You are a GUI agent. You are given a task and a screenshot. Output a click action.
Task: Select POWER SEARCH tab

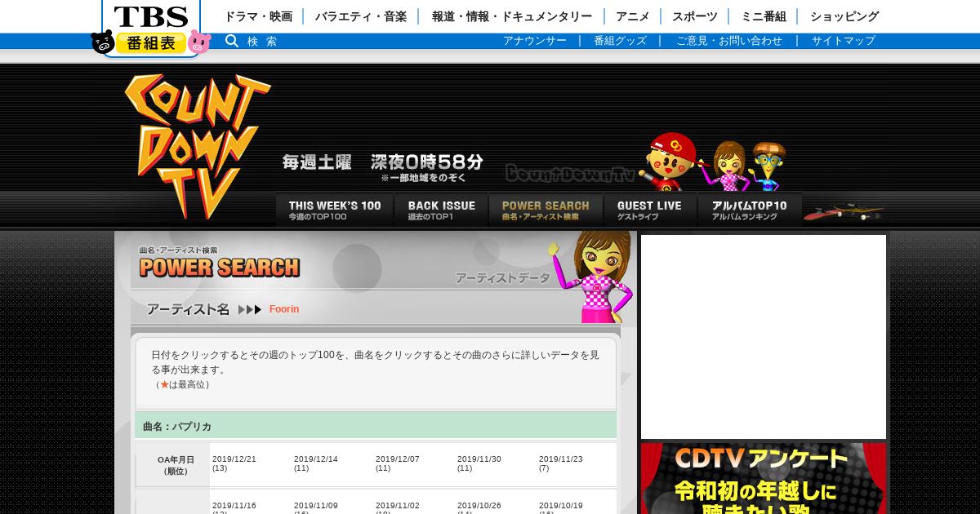[x=546, y=210]
